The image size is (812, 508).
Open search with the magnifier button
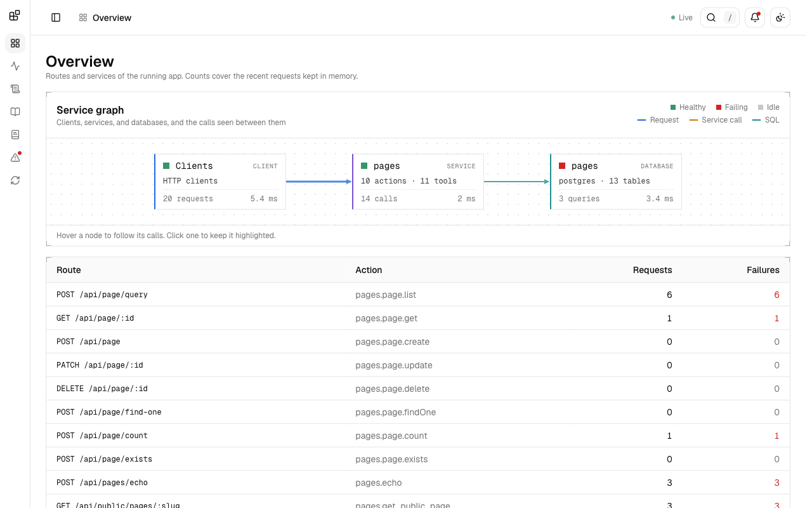pos(720,18)
